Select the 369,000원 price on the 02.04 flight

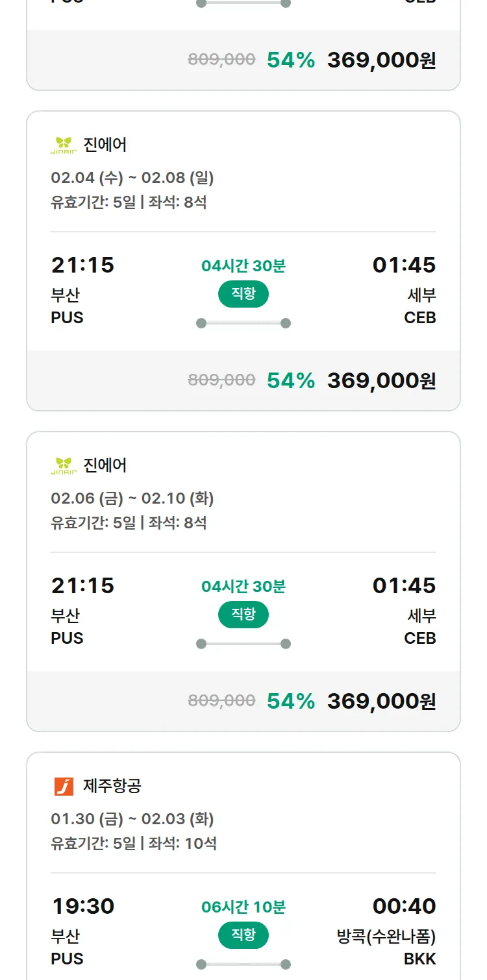[381, 380]
